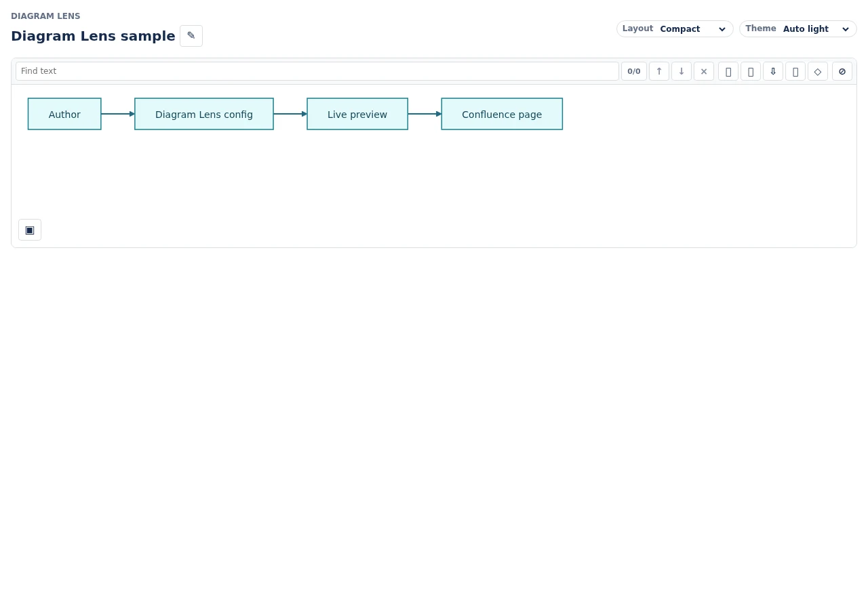Click the circle-slash toolbar icon
This screenshot has width=868, height=610.
(842, 71)
